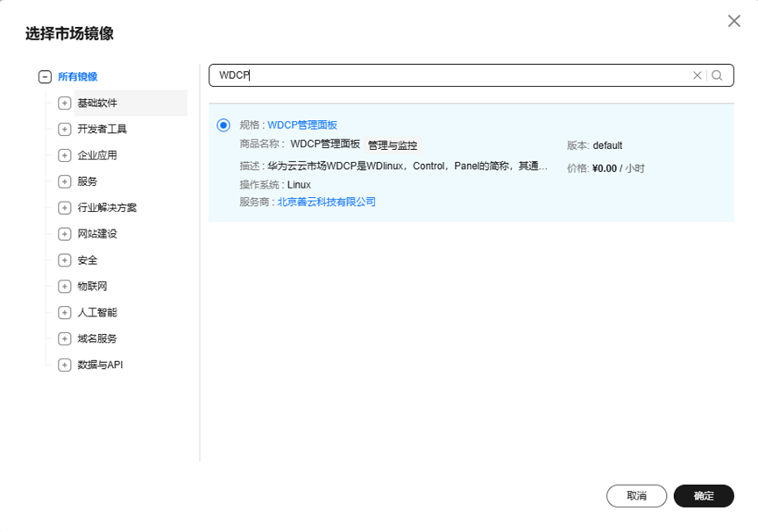Screen dimensions: 758x532
Task: Select the WDCP管理面板 radio button
Action: point(223,125)
